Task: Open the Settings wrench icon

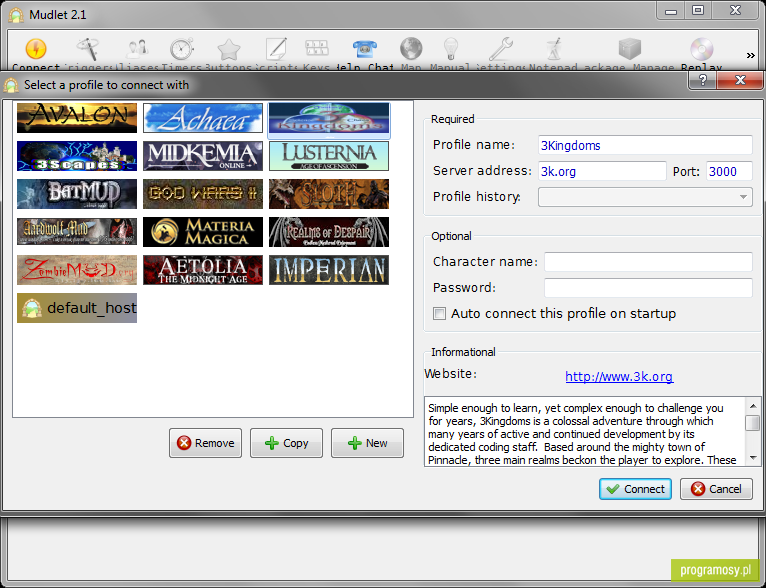Action: click(501, 49)
